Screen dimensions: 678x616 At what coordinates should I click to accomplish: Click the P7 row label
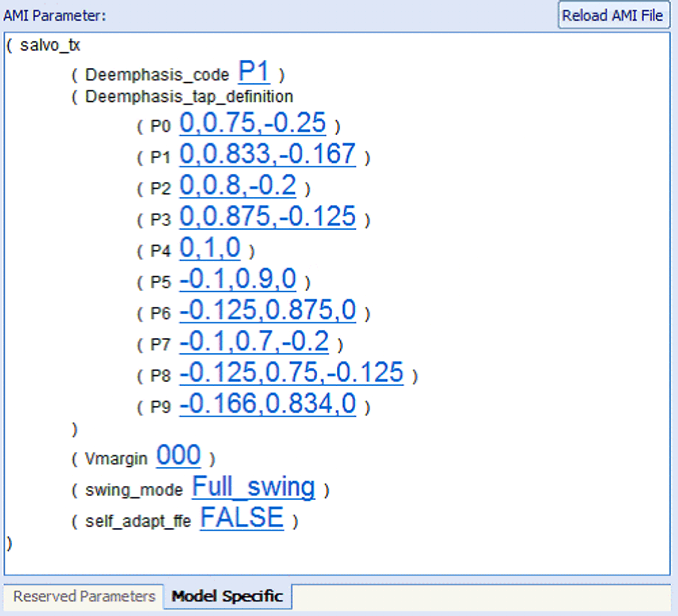[160, 345]
